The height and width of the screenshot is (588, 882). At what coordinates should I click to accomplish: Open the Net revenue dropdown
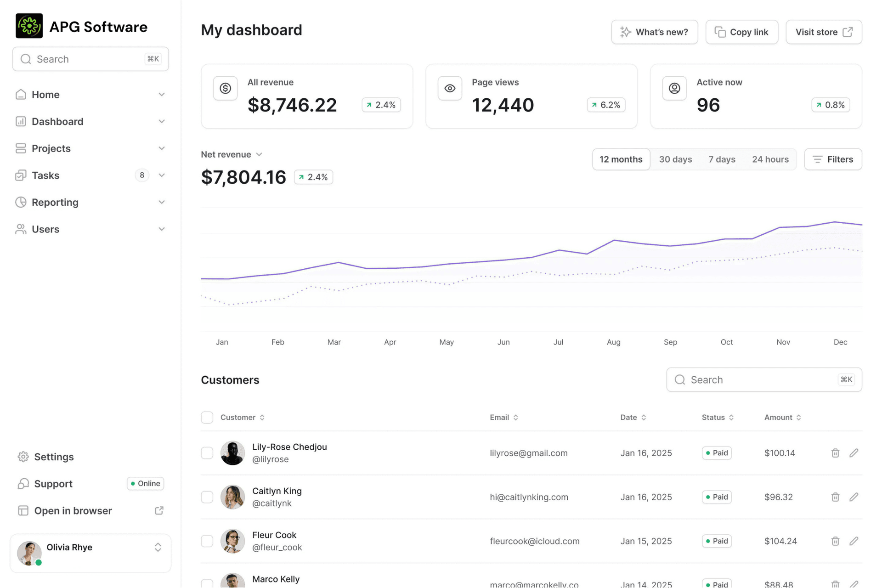(260, 154)
